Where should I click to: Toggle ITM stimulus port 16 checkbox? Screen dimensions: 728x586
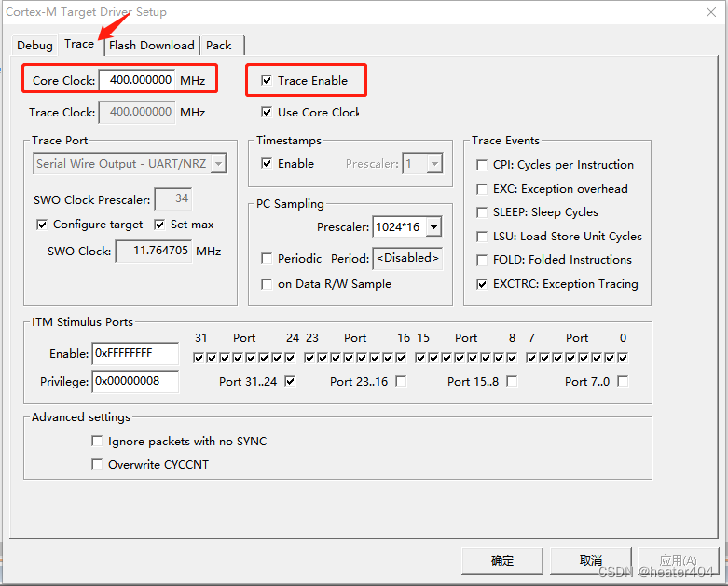coord(401,358)
